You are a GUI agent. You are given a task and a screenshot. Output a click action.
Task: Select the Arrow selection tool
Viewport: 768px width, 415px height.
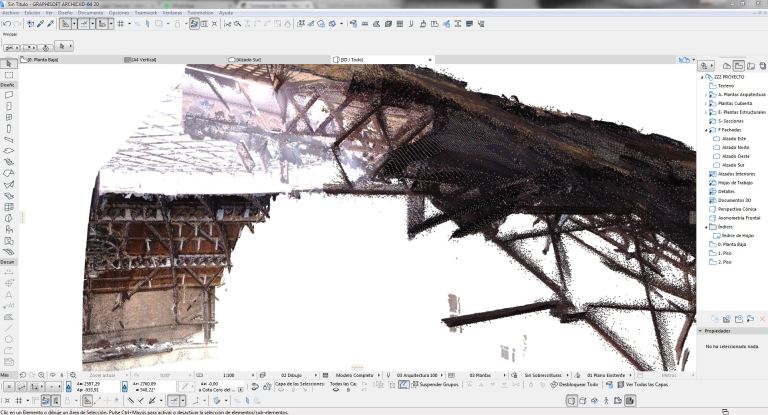coord(8,64)
